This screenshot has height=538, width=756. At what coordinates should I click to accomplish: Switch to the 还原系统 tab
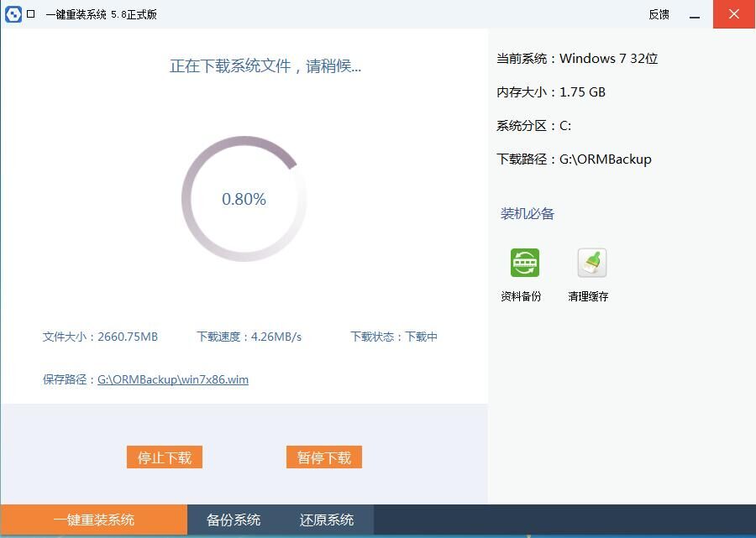coord(326,520)
